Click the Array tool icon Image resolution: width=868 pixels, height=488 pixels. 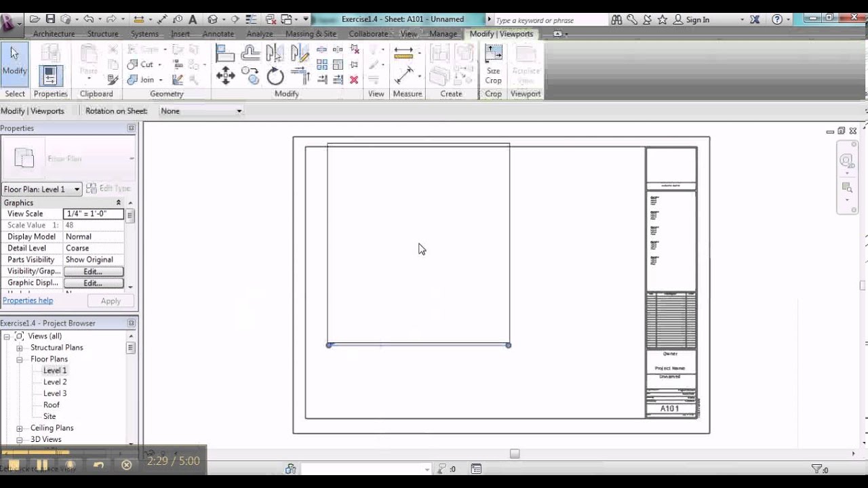(x=322, y=64)
